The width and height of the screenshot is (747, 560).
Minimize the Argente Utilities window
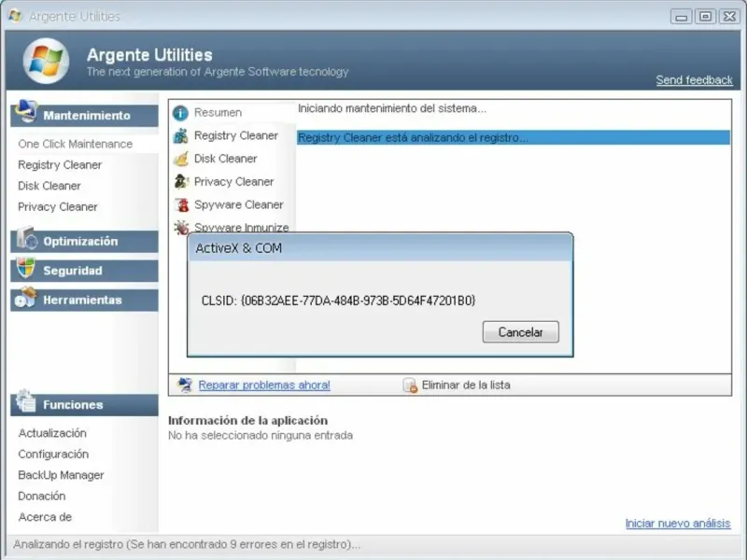pos(682,17)
